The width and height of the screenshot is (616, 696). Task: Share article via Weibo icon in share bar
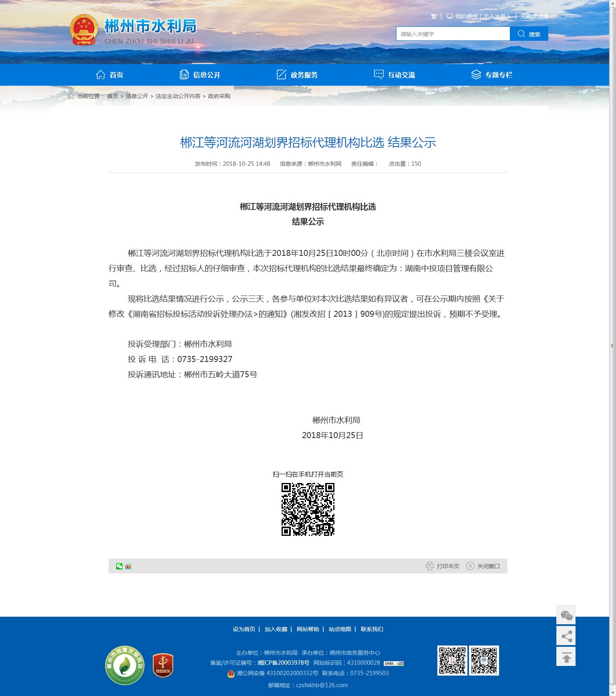pyautogui.click(x=128, y=566)
